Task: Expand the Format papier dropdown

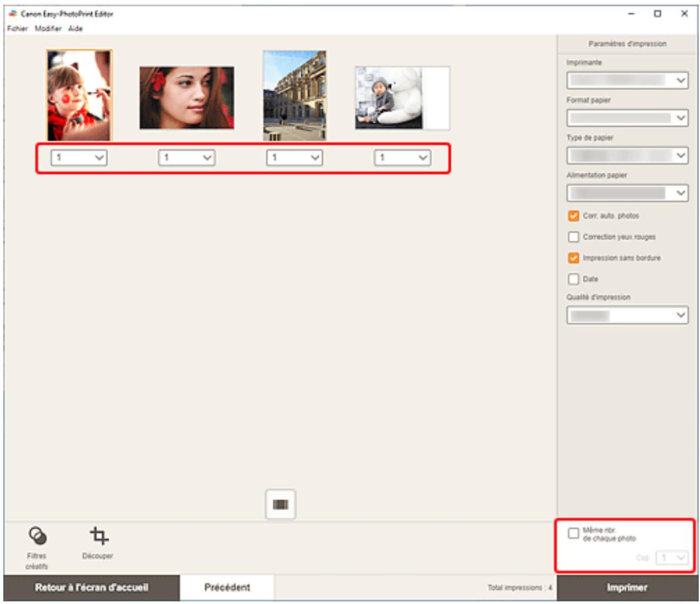Action: click(x=627, y=118)
